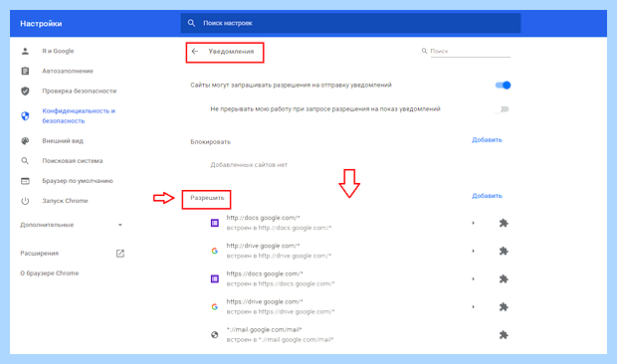This screenshot has height=364, width=617.
Task: Click the Google favicon of https://drive.google.com
Action: [x=214, y=306]
